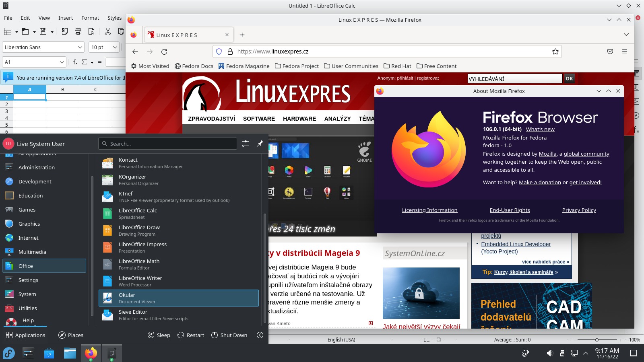The height and width of the screenshot is (362, 644).
Task: Click the Restart button
Action: coord(191,335)
